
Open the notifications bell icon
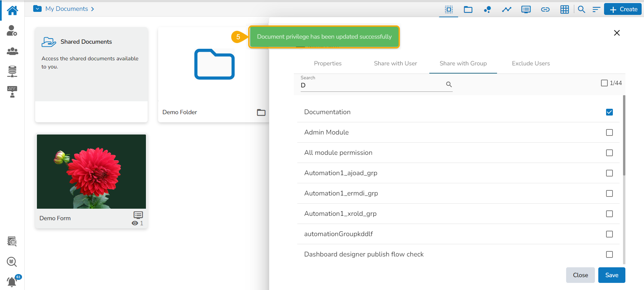(x=12, y=282)
